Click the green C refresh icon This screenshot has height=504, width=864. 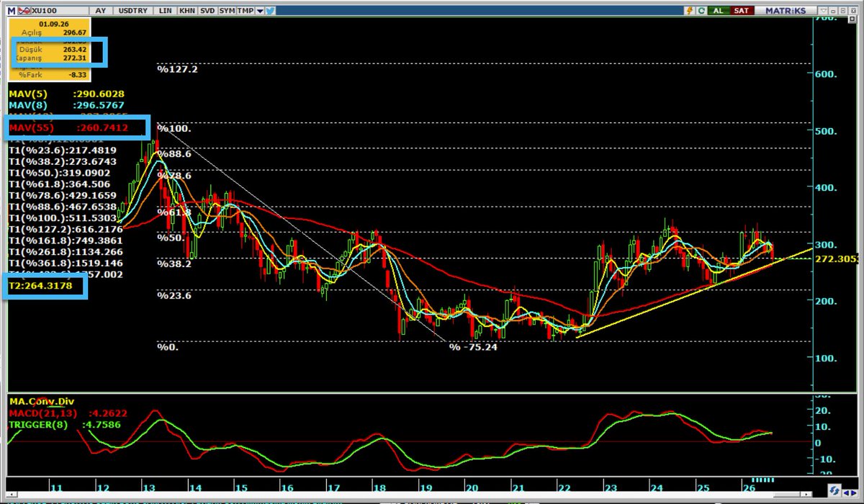701,11
